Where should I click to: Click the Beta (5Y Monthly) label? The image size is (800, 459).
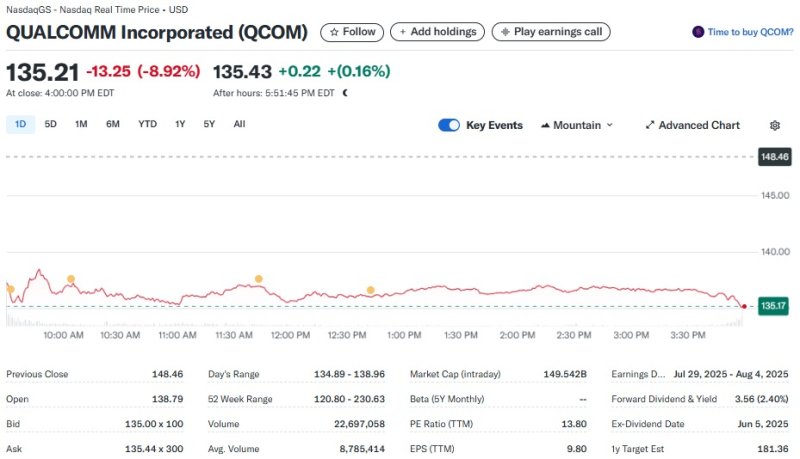447,399
